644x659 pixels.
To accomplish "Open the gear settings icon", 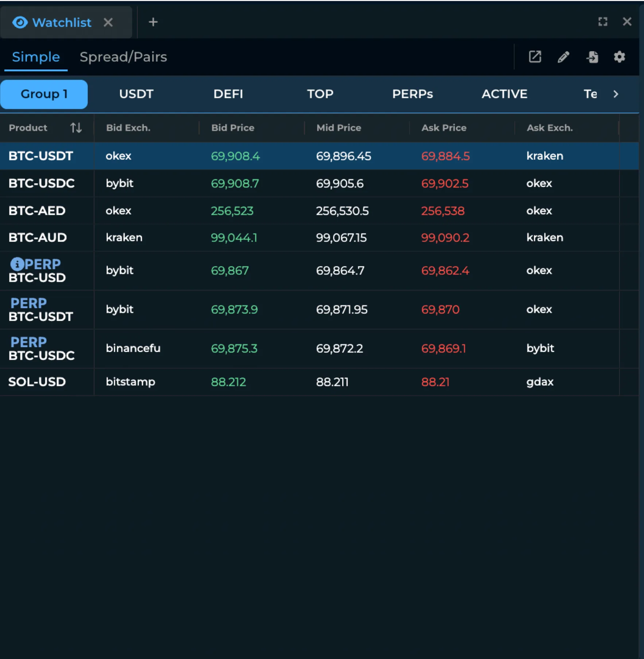I will pos(620,57).
